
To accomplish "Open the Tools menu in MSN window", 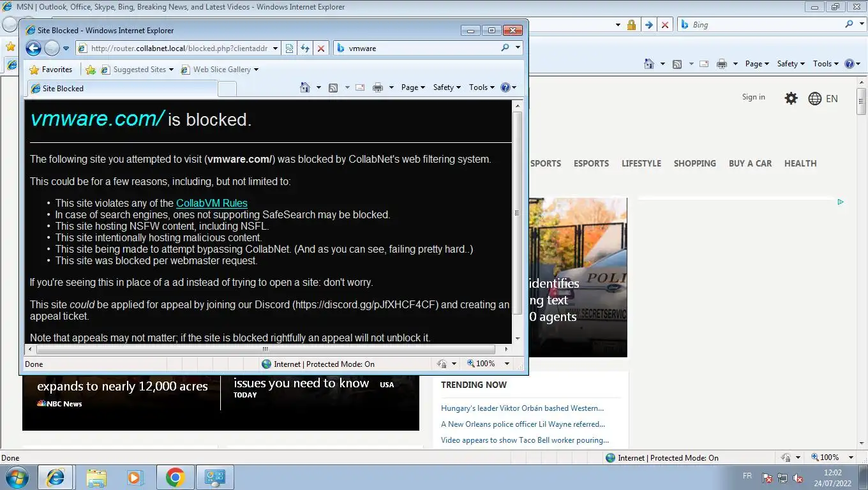I will pos(826,64).
